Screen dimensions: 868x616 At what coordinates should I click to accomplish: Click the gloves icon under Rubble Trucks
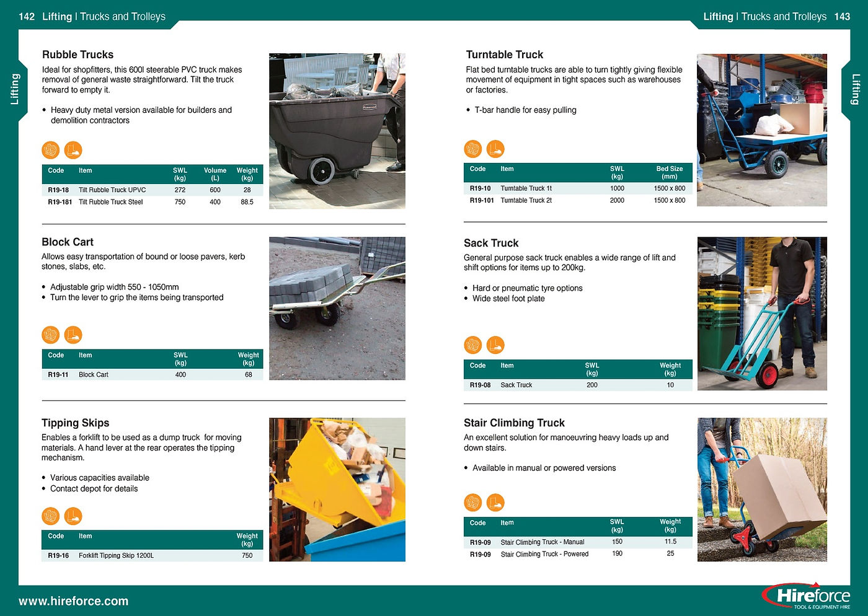(51, 150)
